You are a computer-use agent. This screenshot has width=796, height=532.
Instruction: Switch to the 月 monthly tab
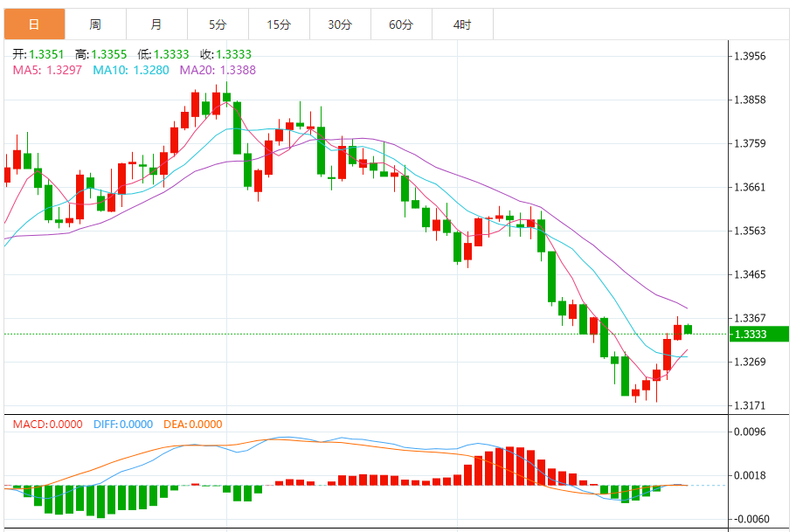click(156, 24)
